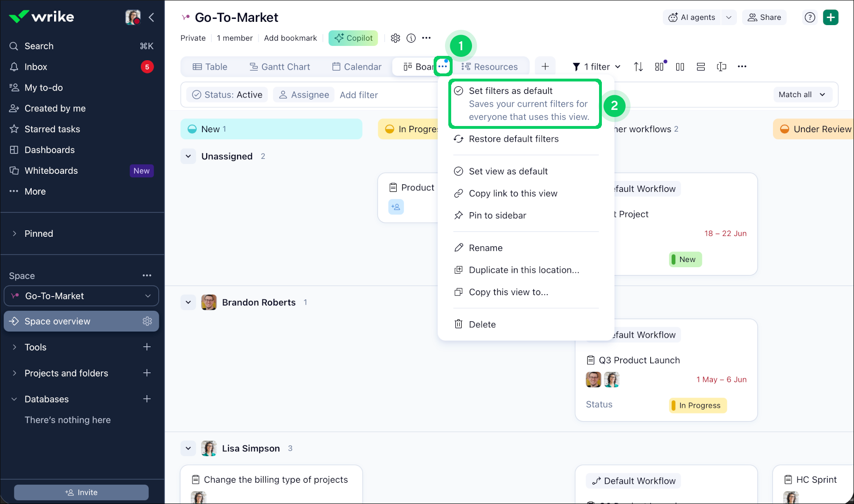Screen dimensions: 854x504
Task: Click Add bookmark
Action: (291, 38)
